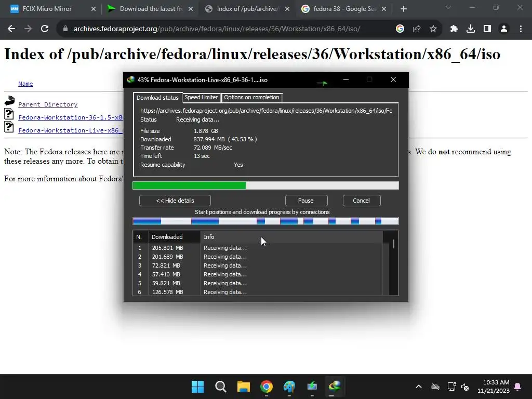This screenshot has height=399, width=532.
Task: Select connection 5 row 59.821 MB
Action: click(258, 283)
